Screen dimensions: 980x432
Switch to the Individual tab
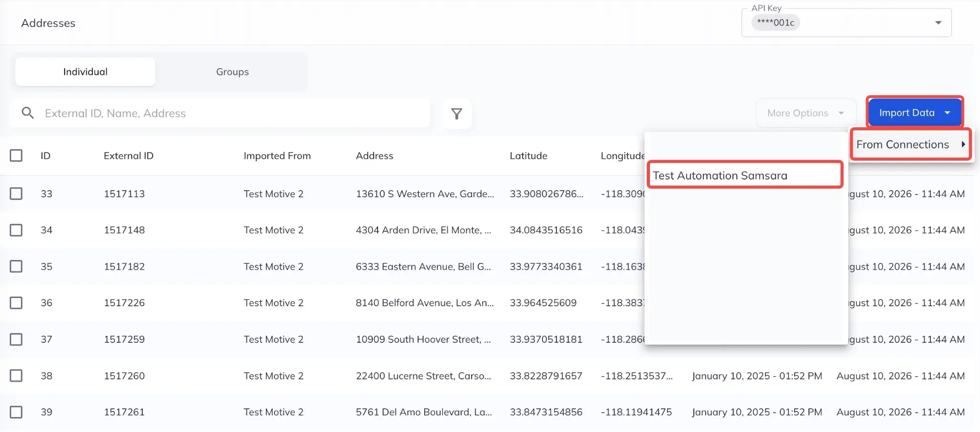[x=85, y=72]
